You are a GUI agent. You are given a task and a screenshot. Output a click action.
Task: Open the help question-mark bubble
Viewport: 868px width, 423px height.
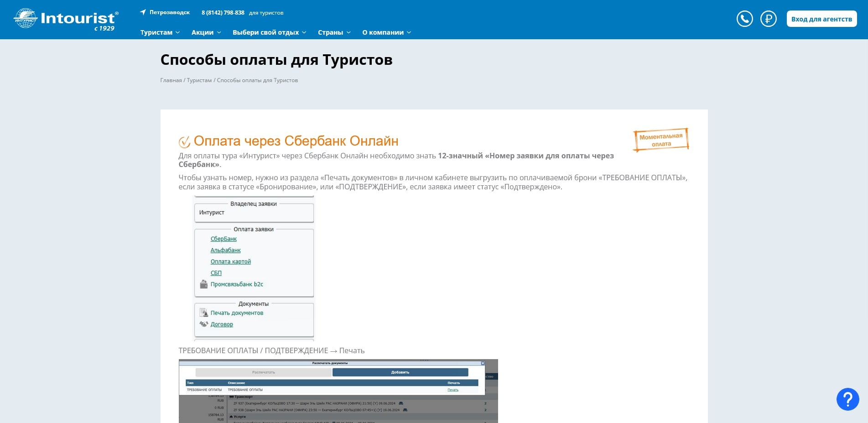coord(847,399)
